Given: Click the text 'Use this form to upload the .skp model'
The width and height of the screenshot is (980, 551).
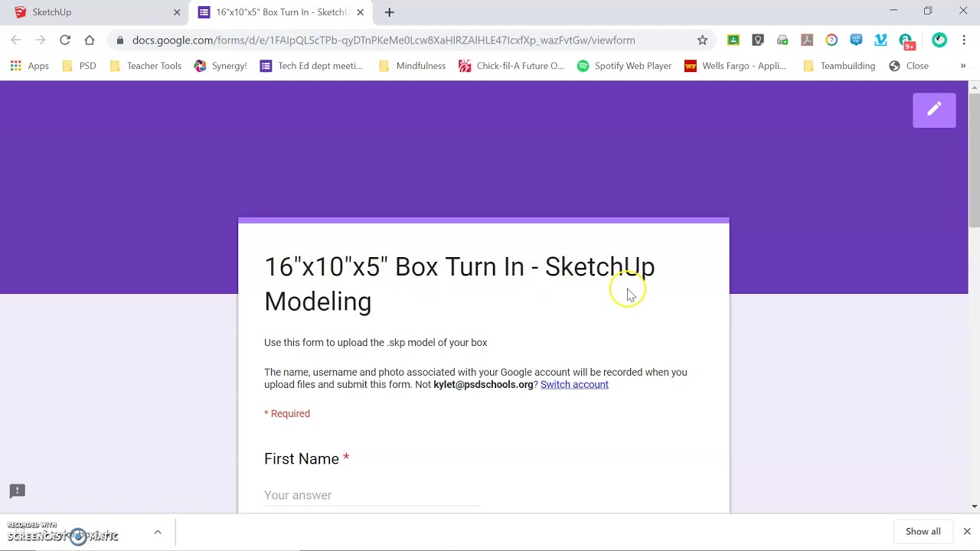Looking at the screenshot, I should coord(376,342).
